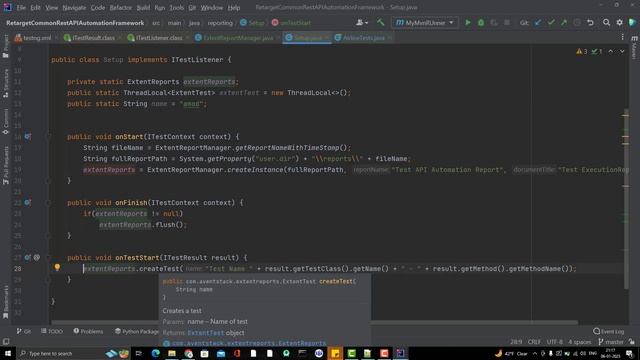Open the UTF-8 encoding selector
Screen dimensions: 640x360
(555, 342)
